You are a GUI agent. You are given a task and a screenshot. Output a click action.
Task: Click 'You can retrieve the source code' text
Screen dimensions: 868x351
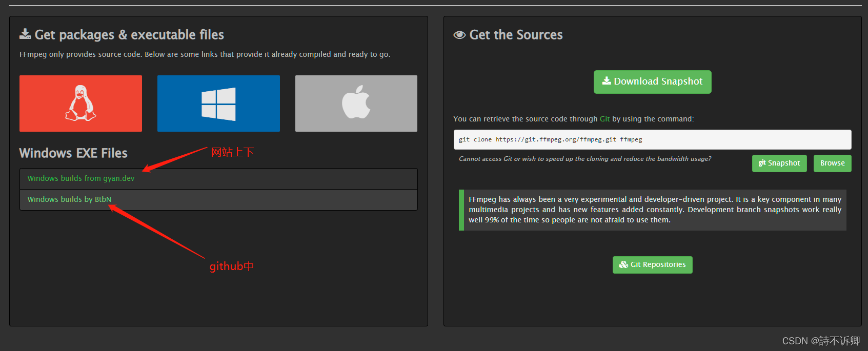(573, 119)
